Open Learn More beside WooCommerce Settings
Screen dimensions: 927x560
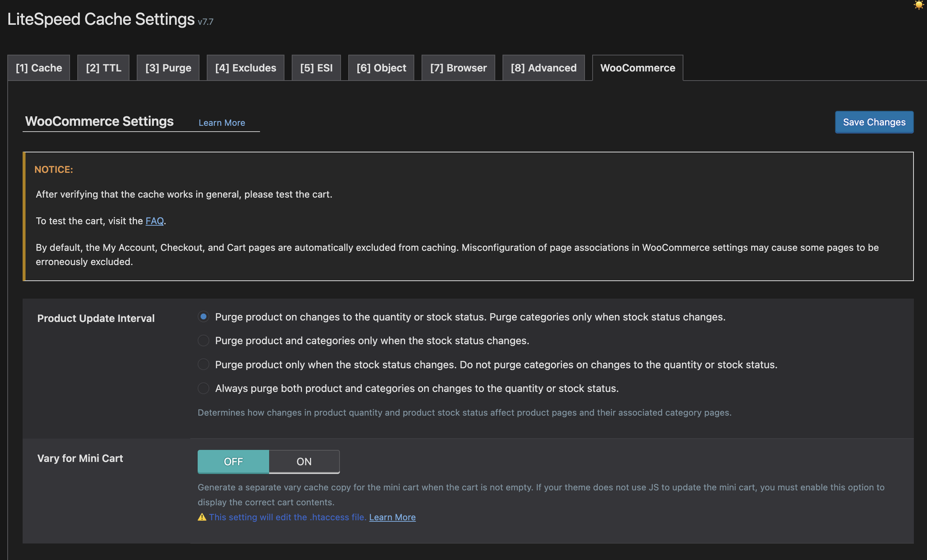point(222,122)
